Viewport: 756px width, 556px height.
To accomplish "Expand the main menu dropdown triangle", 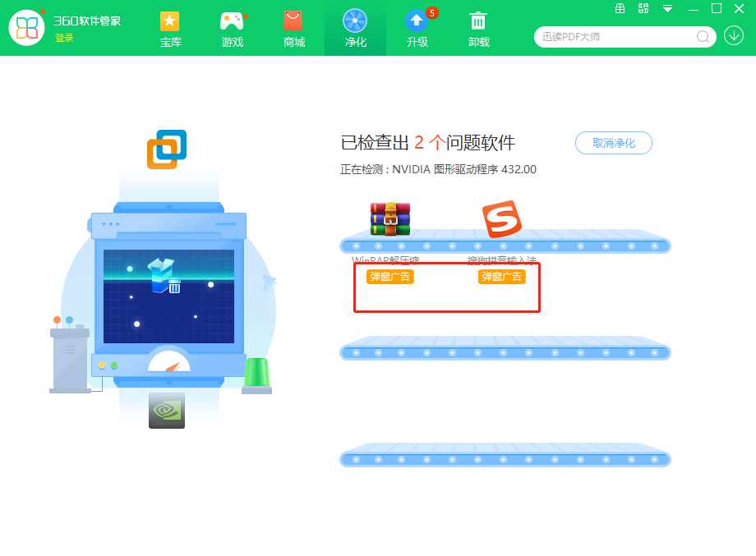I will click(667, 9).
